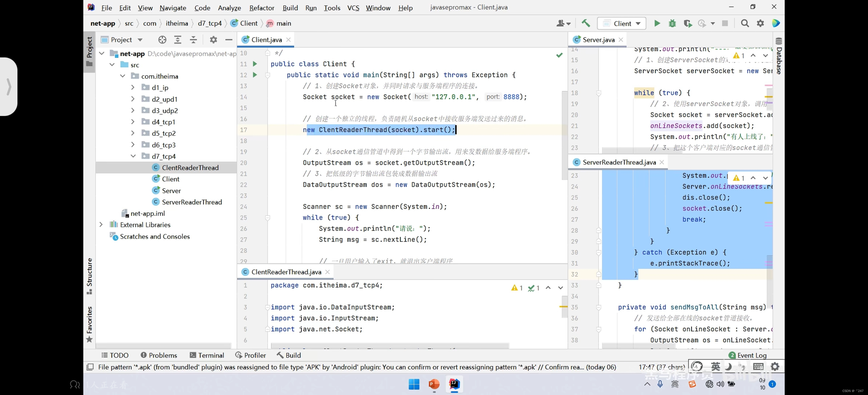
Task: Open Search Everywhere magnifier
Action: point(745,23)
